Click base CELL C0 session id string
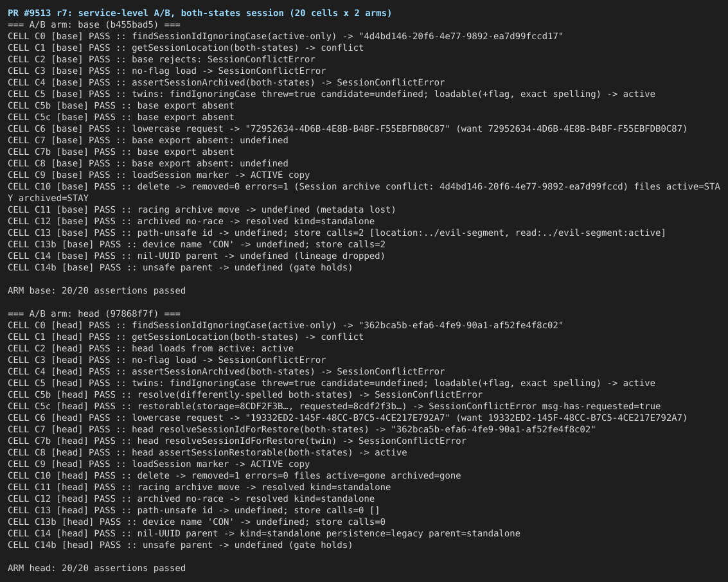The height and width of the screenshot is (582, 728). 461,36
